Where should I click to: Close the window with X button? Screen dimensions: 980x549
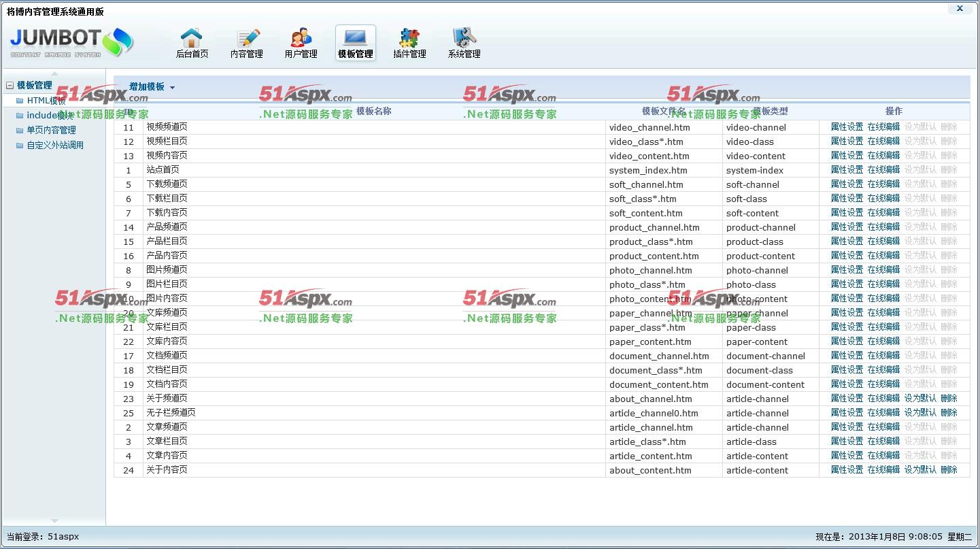click(x=960, y=9)
